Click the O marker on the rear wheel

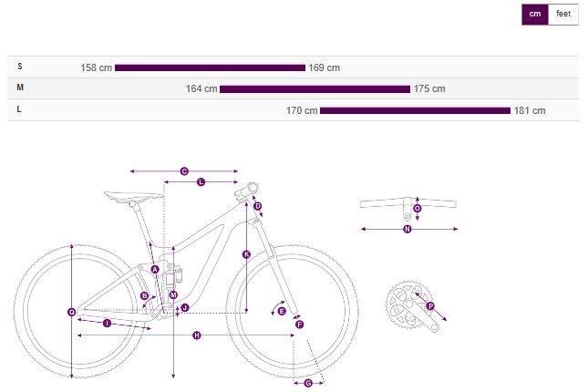pyautogui.click(x=71, y=312)
